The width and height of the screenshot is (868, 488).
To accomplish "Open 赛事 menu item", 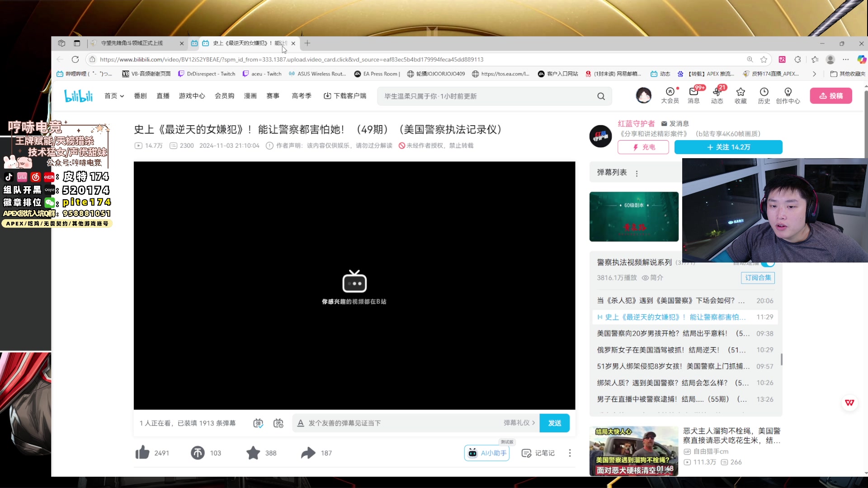I will 273,96.
